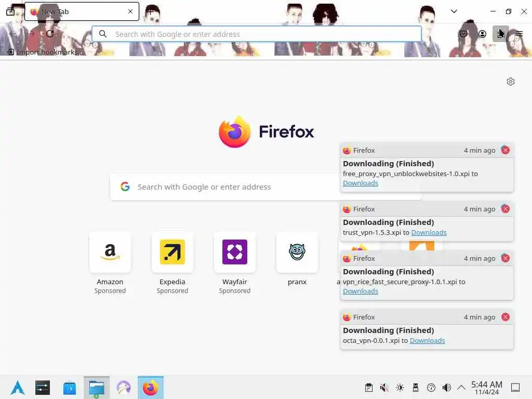This screenshot has width=532, height=399.
Task: Launch the blue software store taskbar icon
Action: 70,388
